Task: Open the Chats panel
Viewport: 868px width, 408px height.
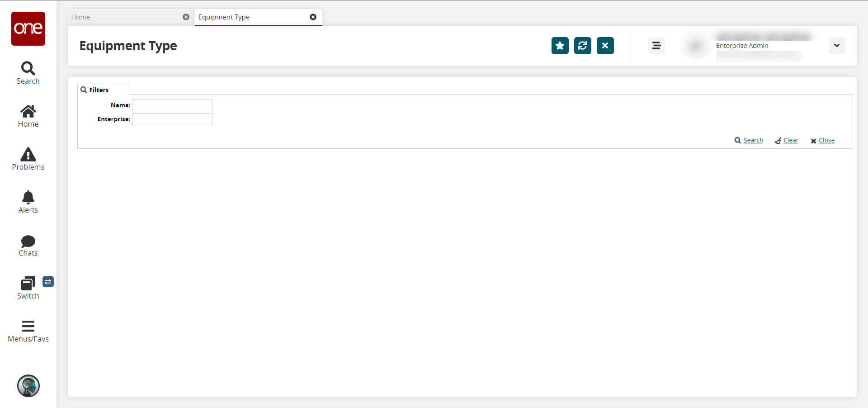Action: tap(28, 246)
